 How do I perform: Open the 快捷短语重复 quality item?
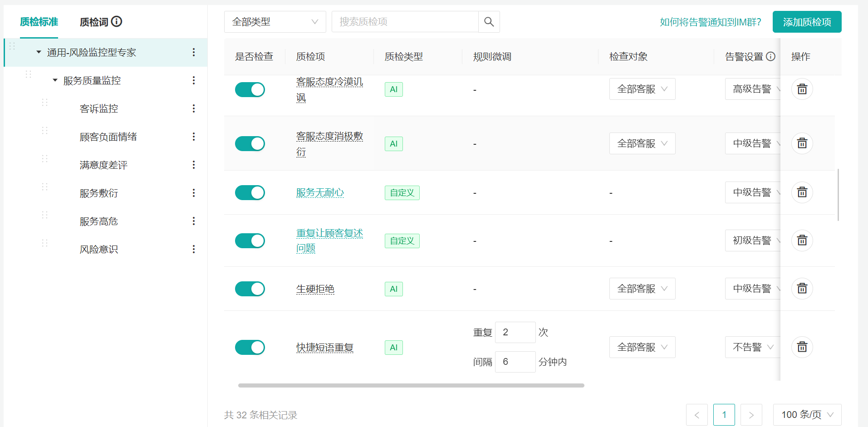[x=325, y=348]
